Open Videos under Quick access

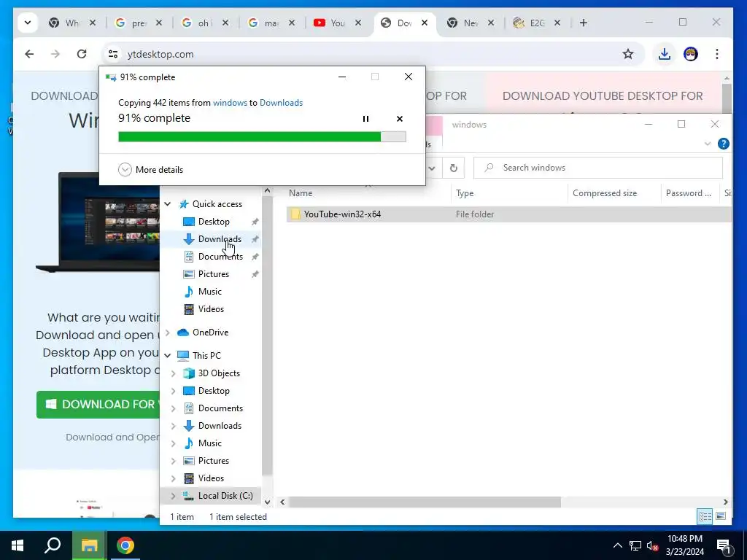coord(211,309)
